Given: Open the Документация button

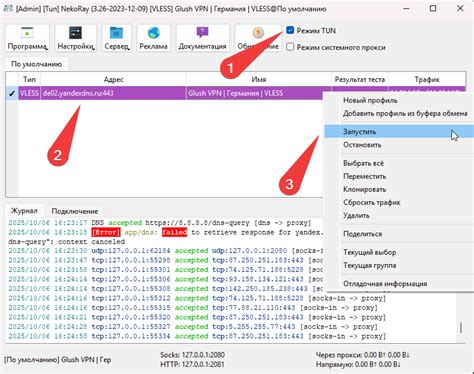Looking at the screenshot, I should tap(202, 38).
